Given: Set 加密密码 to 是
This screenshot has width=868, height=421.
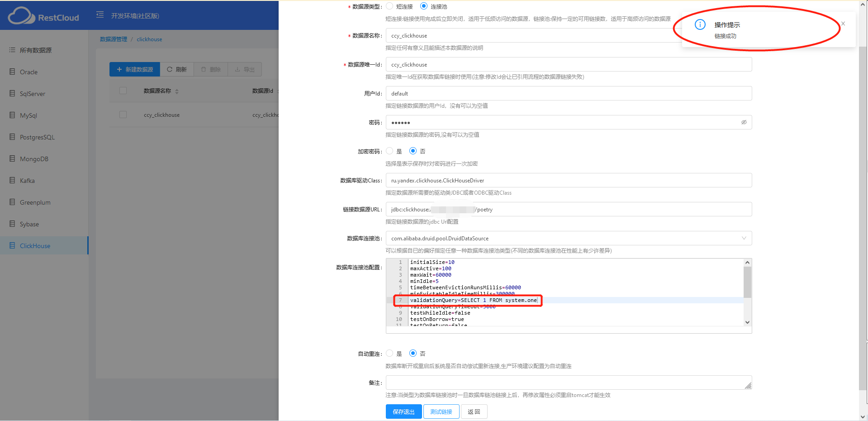Looking at the screenshot, I should click(x=389, y=151).
